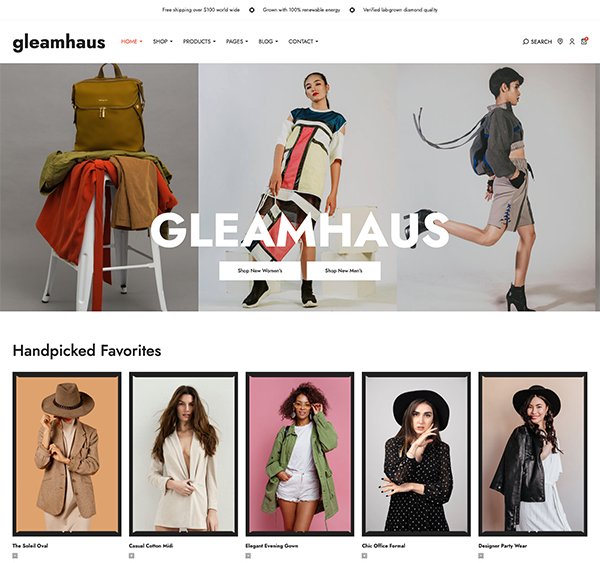The width and height of the screenshot is (600, 563).
Task: Click the Shop New Men's button
Action: (344, 271)
